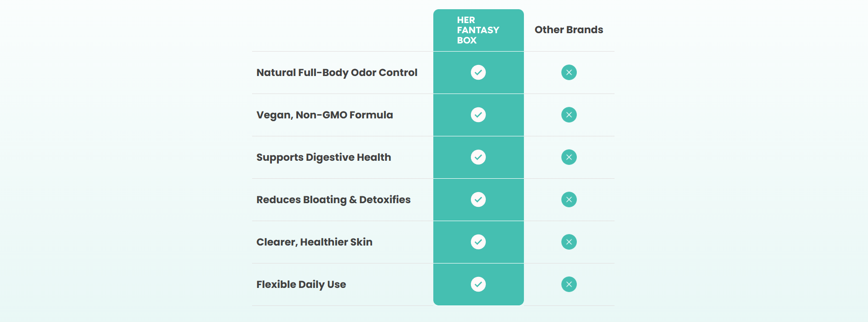This screenshot has height=322, width=868.
Task: Click checkmark icon for Flexible Daily Use
Action: click(x=478, y=284)
